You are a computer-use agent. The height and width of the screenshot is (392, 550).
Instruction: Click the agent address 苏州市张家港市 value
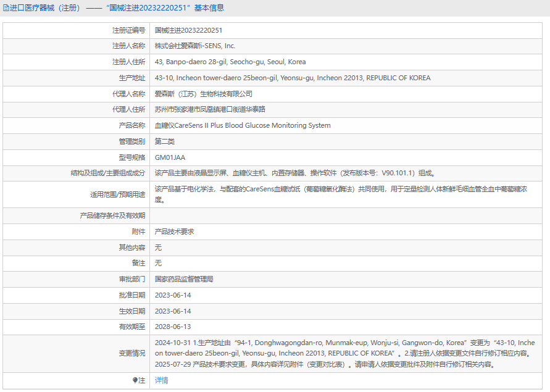pos(210,109)
